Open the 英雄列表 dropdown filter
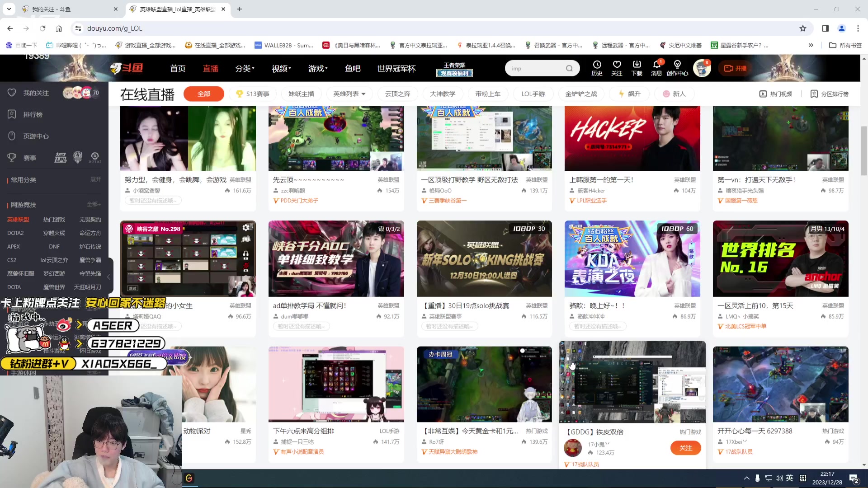Image resolution: width=868 pixels, height=488 pixels. 349,94
